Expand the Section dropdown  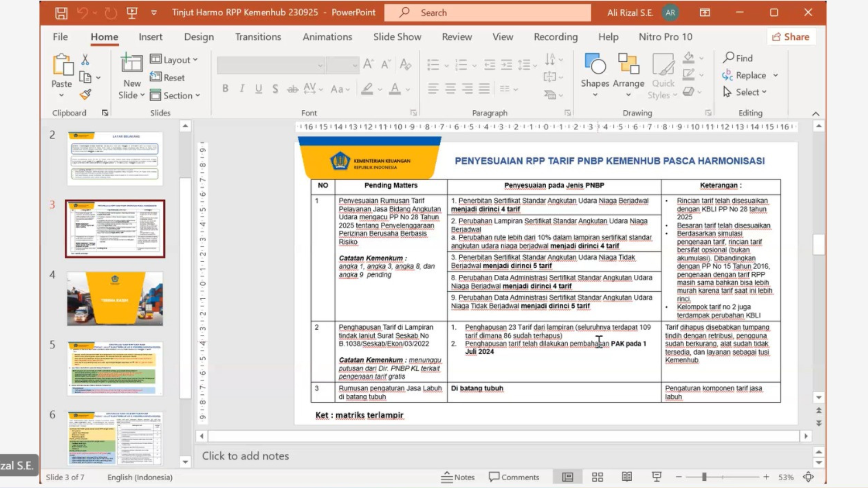pyautogui.click(x=175, y=95)
